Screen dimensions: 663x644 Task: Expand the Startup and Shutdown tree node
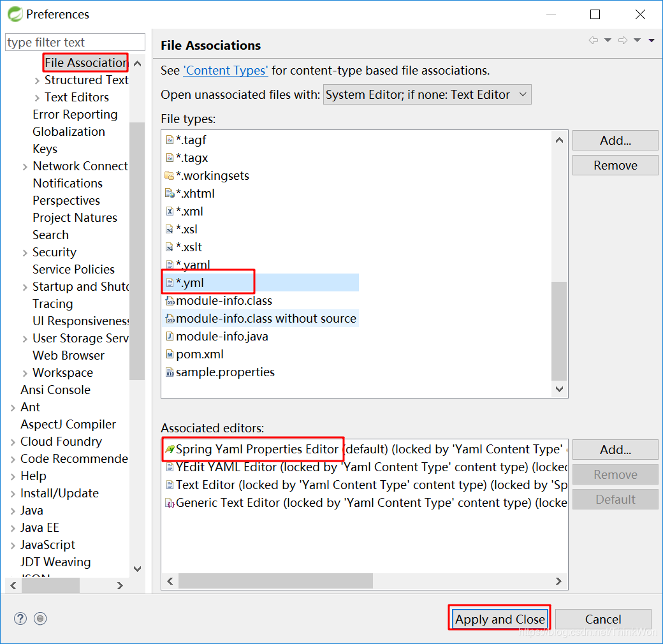pyautogui.click(x=25, y=287)
